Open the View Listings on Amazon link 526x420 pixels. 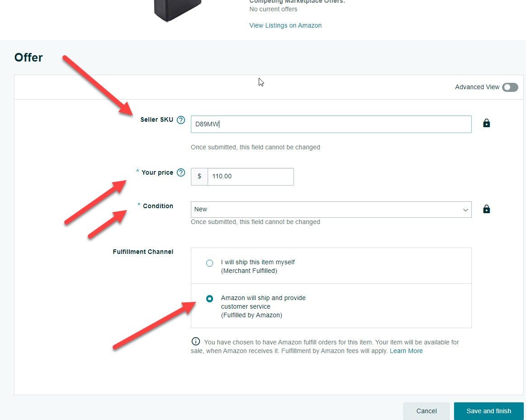click(285, 25)
